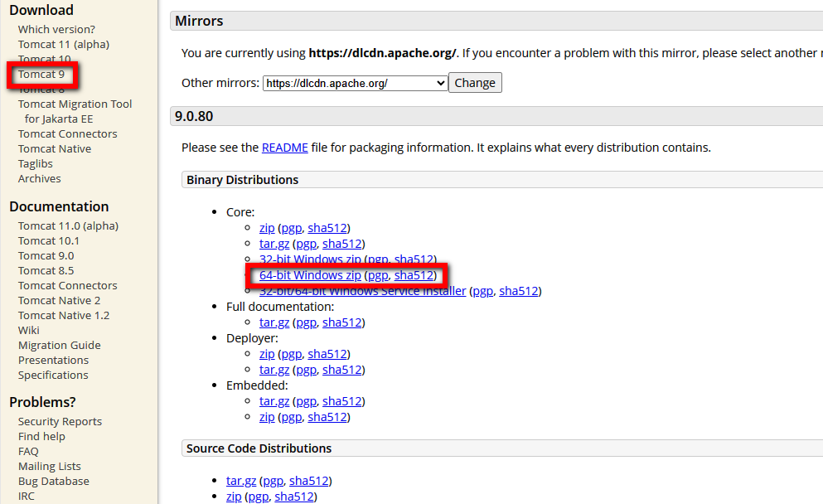823x504 pixels.
Task: Open the Wiki link
Action: 29,330
